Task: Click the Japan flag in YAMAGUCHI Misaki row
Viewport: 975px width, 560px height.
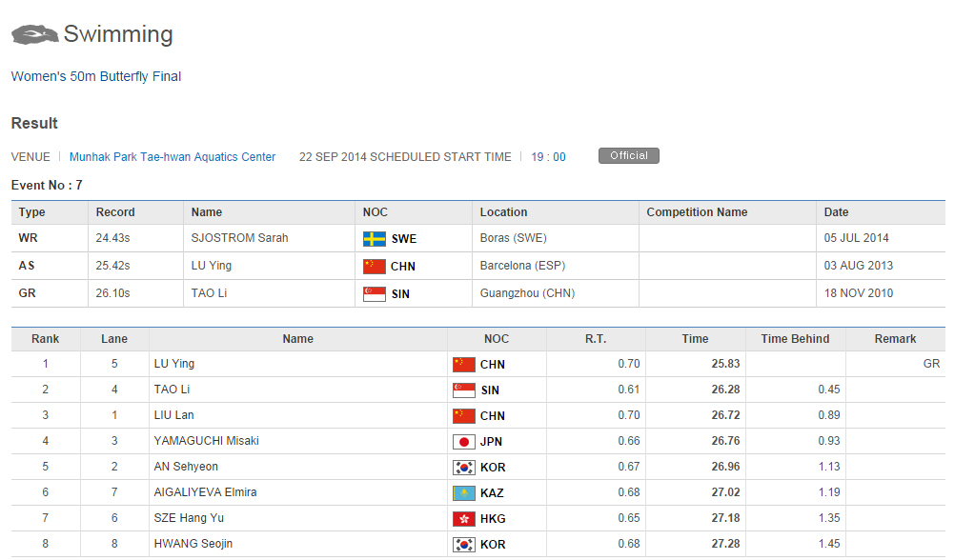Action: pos(464,442)
